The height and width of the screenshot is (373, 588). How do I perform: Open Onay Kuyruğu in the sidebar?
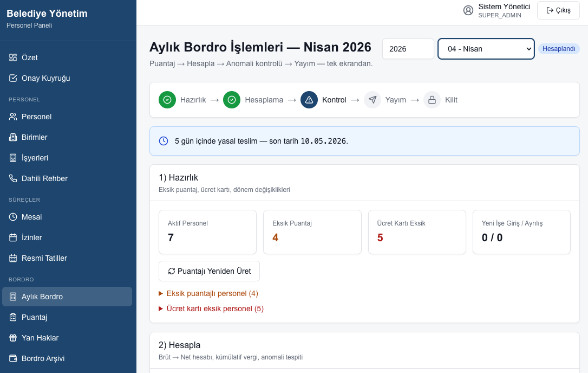tap(67, 78)
